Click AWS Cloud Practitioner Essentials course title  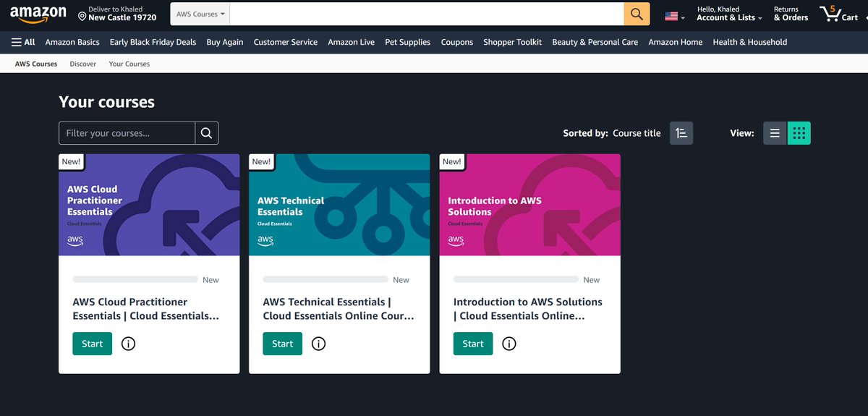pyautogui.click(x=145, y=309)
